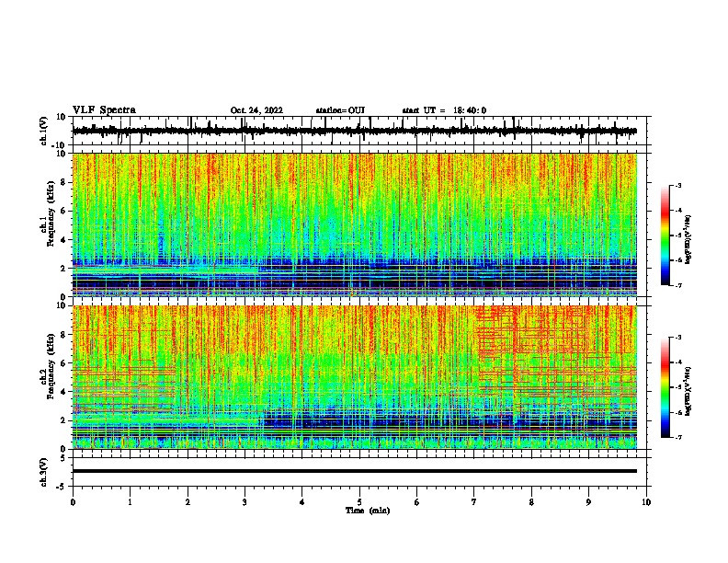
Task: Click the ch.2 spectrogram color scale bar
Action: click(665, 387)
